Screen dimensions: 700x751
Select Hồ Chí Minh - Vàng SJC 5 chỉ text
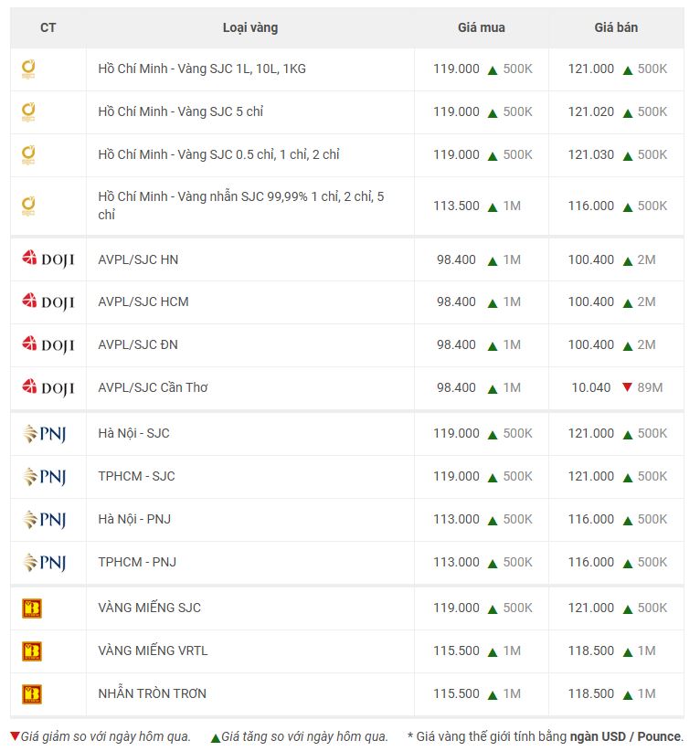coord(181,111)
